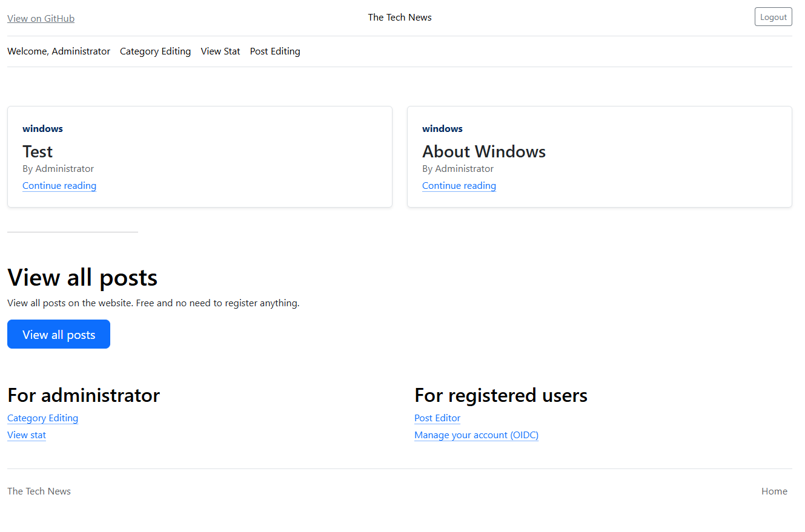Manage your account via the OIDC link
The width and height of the screenshot is (805, 532).
[x=476, y=435]
